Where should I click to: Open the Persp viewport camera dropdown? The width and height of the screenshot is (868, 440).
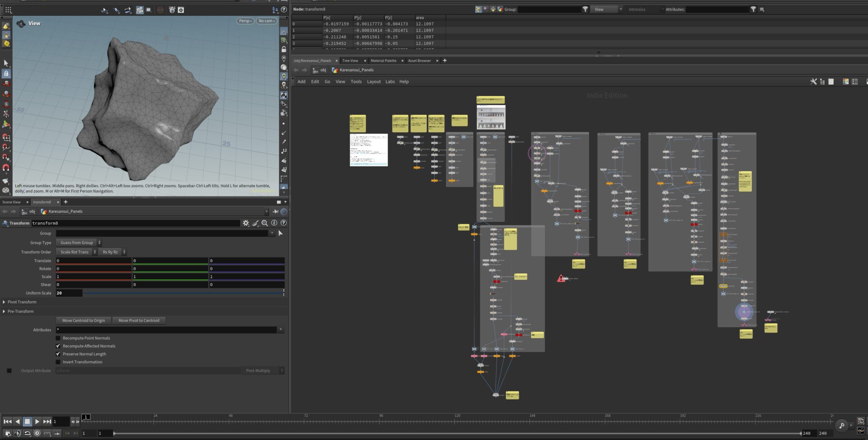pyautogui.click(x=245, y=21)
